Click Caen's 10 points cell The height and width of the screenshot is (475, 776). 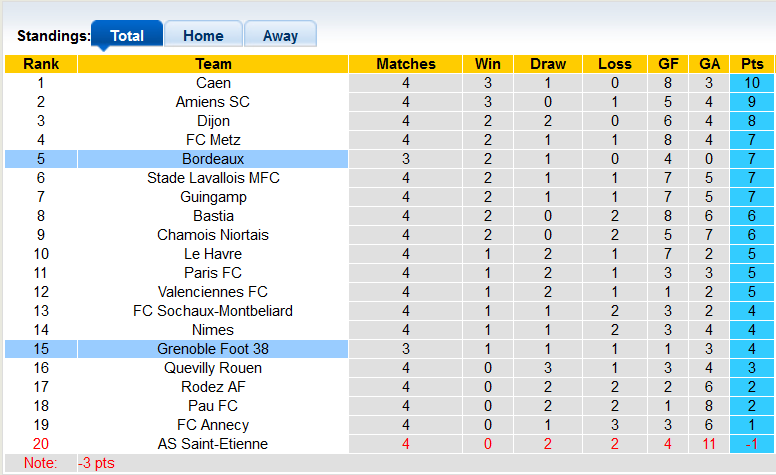[752, 83]
